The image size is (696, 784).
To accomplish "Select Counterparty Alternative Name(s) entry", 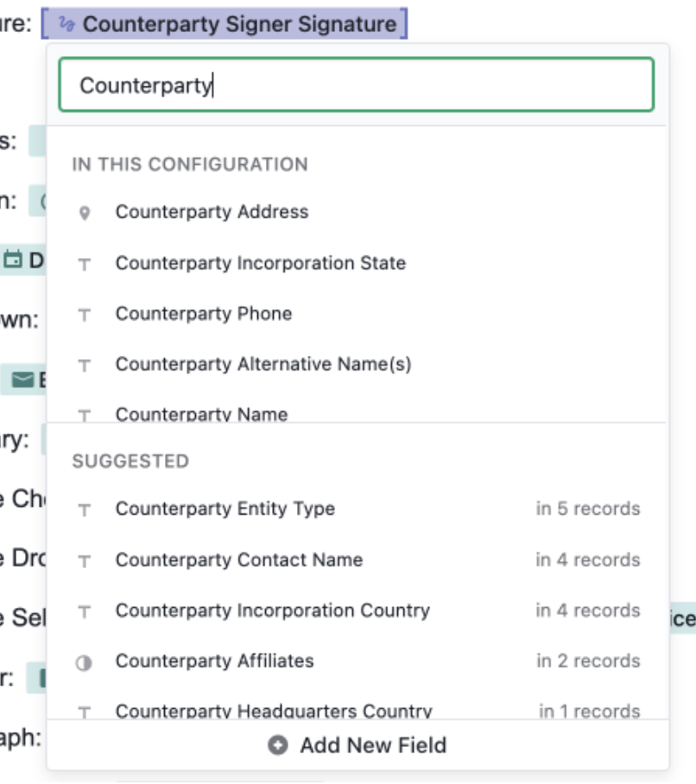I will pos(263,365).
